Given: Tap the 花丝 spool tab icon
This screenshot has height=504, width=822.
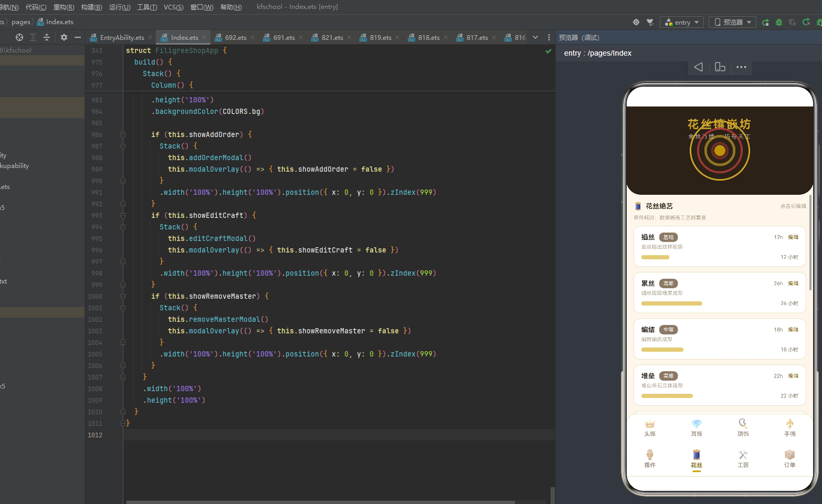Looking at the screenshot, I should pyautogui.click(x=697, y=455).
